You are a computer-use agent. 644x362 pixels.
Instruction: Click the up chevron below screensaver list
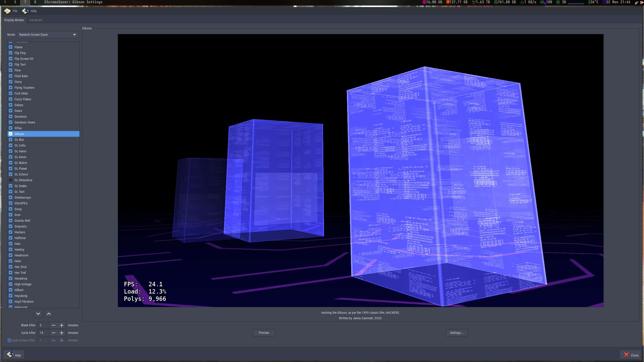49,314
